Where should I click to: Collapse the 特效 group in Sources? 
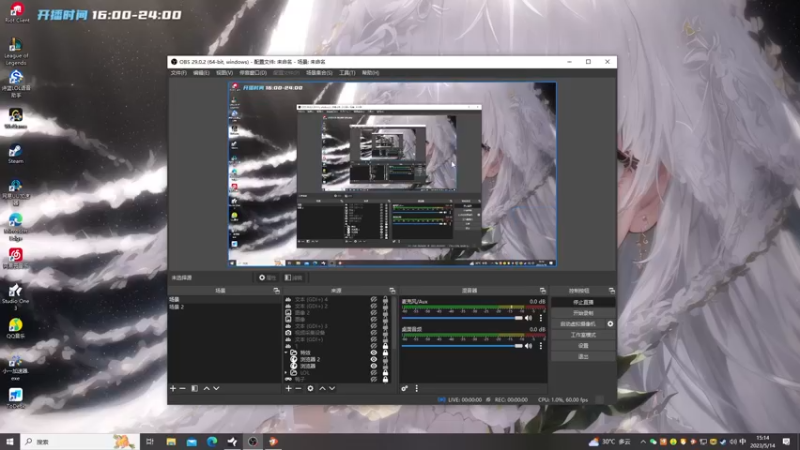pos(286,353)
